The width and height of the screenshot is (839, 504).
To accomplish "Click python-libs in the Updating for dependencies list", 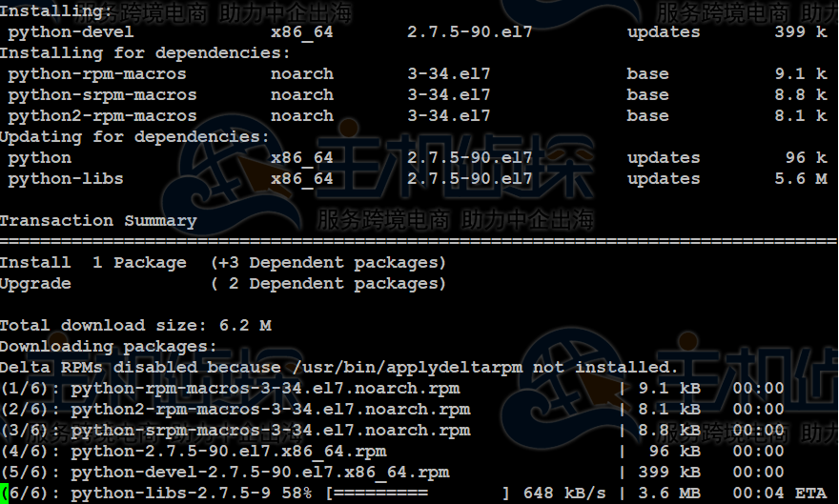I will click(66, 179).
